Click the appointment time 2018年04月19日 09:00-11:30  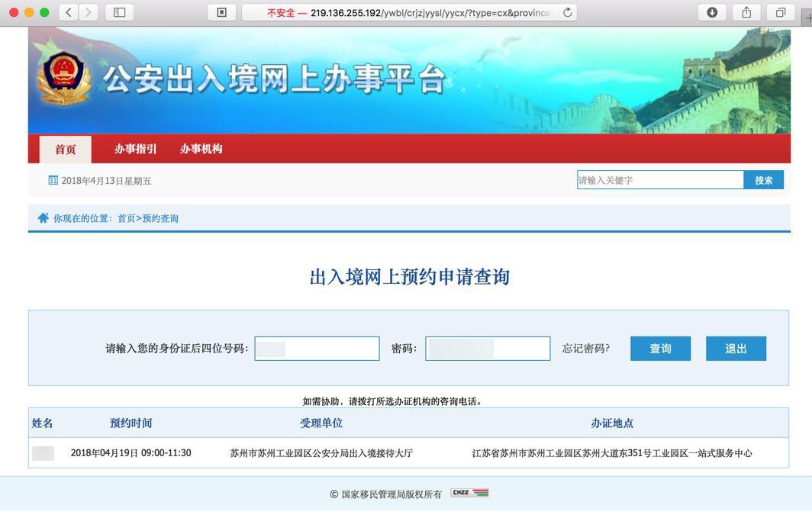point(131,453)
